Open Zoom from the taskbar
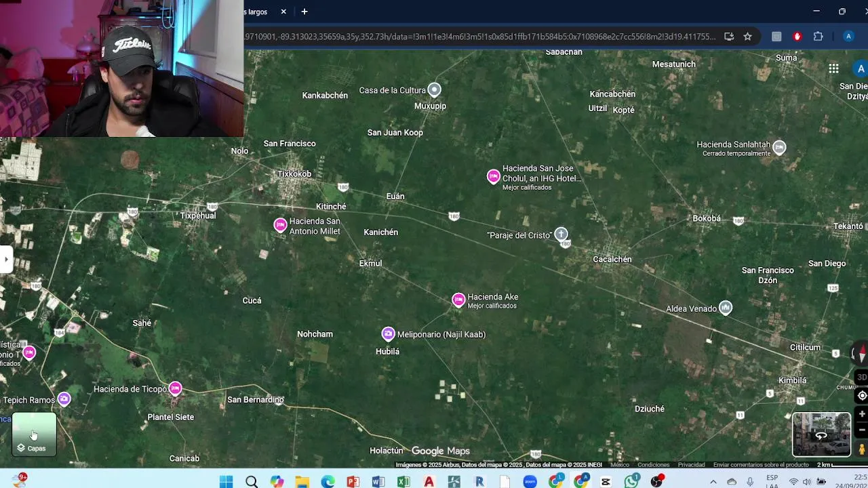This screenshot has height=488, width=868. point(530,482)
